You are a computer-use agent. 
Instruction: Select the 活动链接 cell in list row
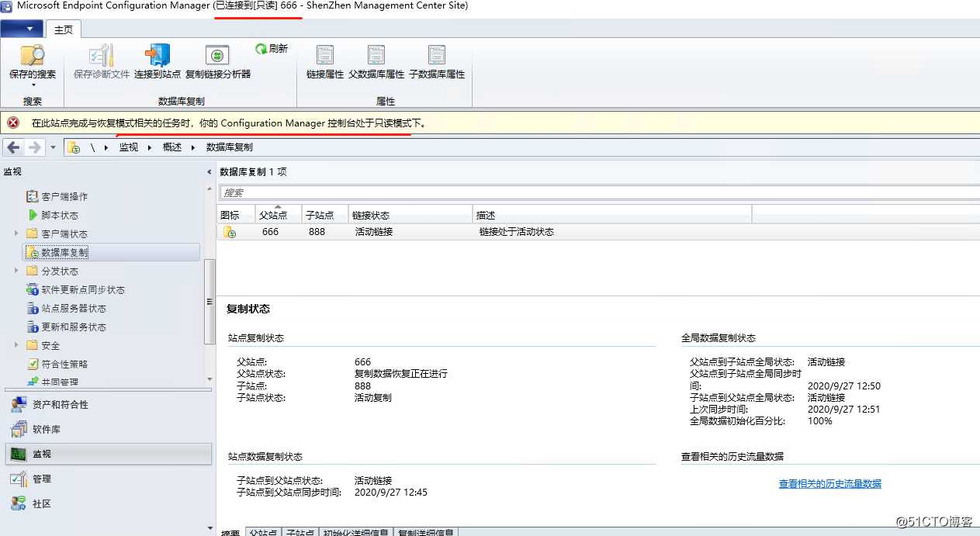click(x=374, y=232)
